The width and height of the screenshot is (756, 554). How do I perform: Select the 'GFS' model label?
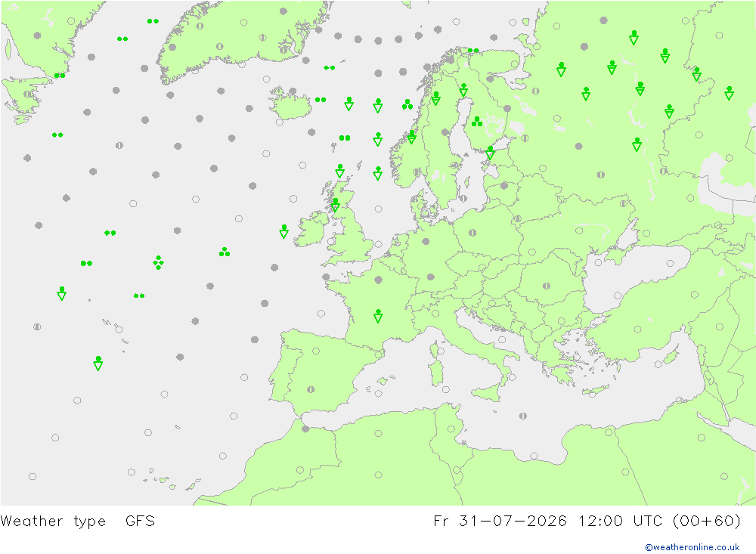pyautogui.click(x=141, y=522)
